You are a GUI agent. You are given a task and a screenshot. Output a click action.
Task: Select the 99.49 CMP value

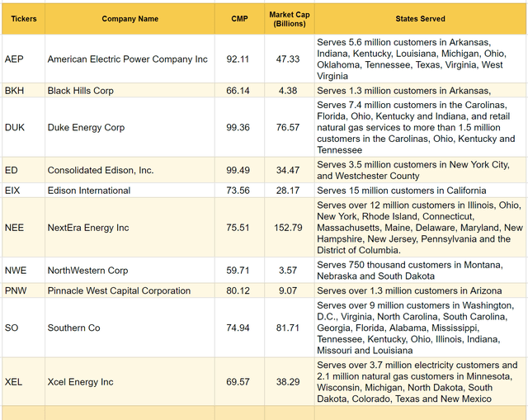pyautogui.click(x=239, y=170)
